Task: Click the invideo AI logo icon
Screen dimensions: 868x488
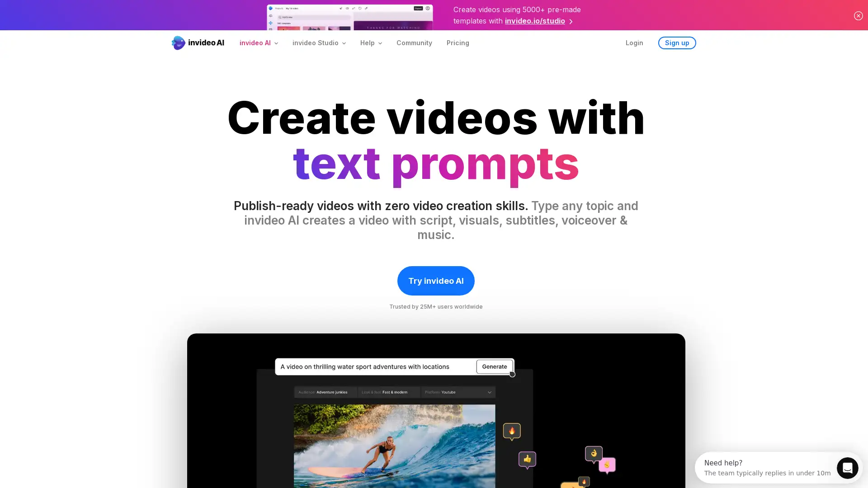Action: (x=178, y=43)
